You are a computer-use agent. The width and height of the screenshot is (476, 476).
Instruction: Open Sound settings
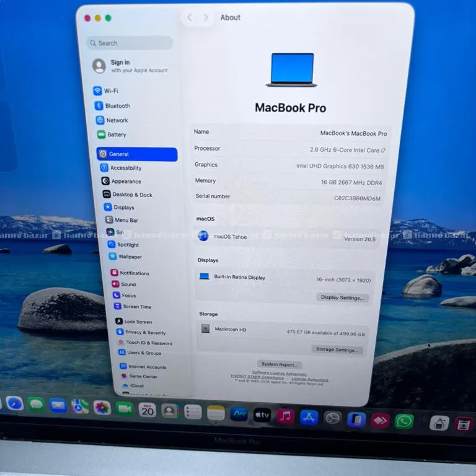coord(124,284)
